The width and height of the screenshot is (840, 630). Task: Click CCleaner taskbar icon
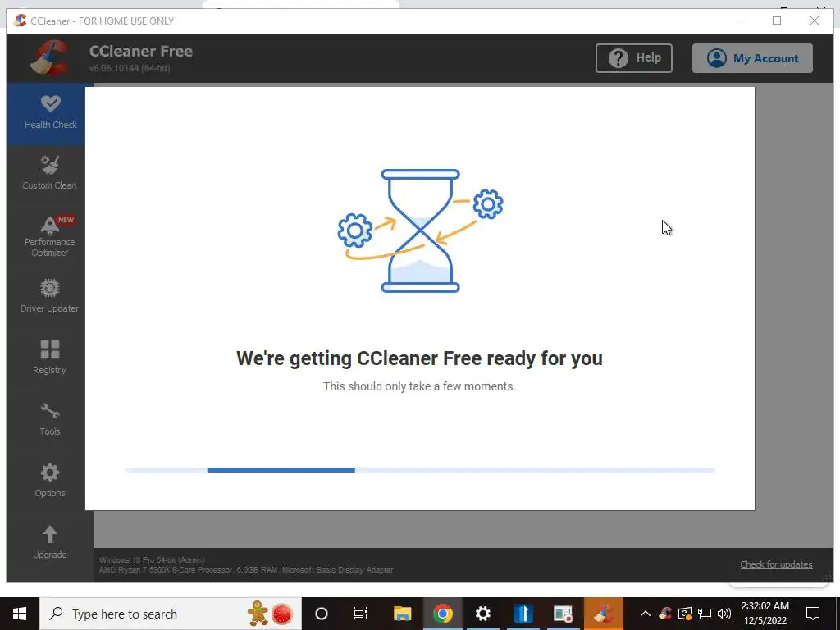(x=603, y=614)
